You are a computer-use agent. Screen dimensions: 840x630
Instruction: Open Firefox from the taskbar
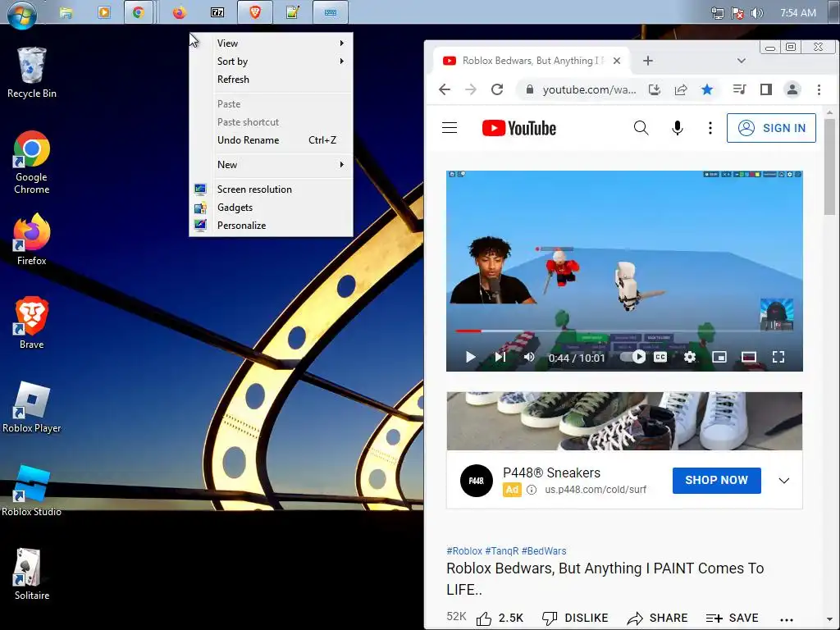point(180,12)
